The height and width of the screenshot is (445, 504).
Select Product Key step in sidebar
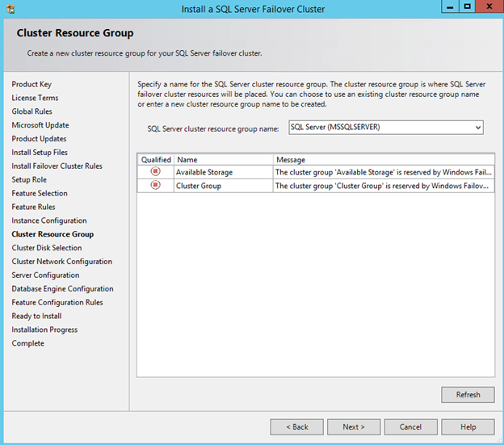point(31,85)
